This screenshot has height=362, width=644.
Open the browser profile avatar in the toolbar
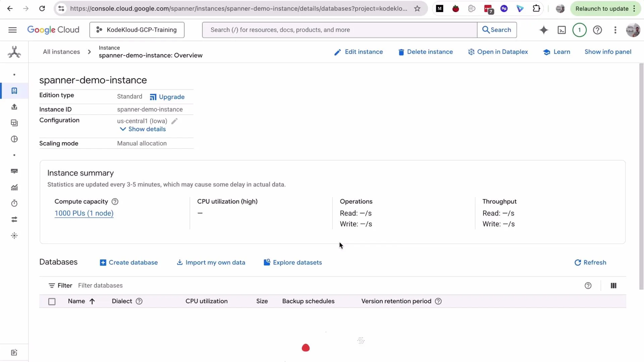(560, 9)
